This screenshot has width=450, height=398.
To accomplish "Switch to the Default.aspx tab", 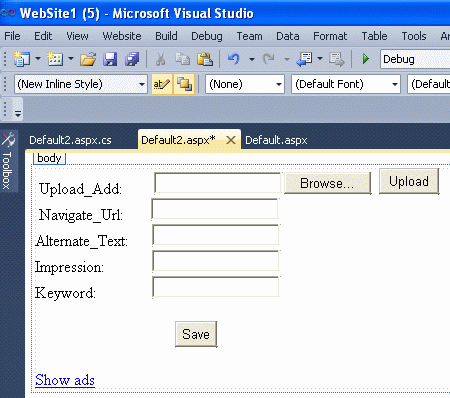I will point(276,140).
